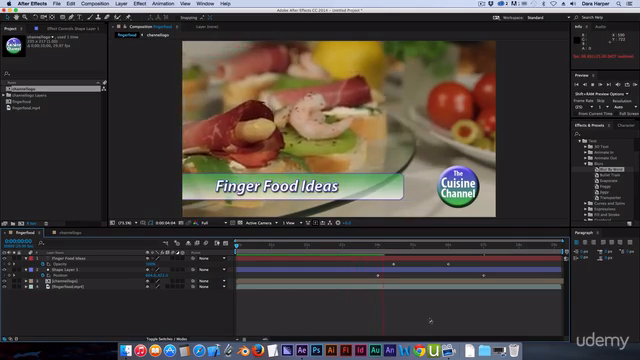
Task: Expand the fingerfood.mp4 layer in timeline
Action: [26, 287]
